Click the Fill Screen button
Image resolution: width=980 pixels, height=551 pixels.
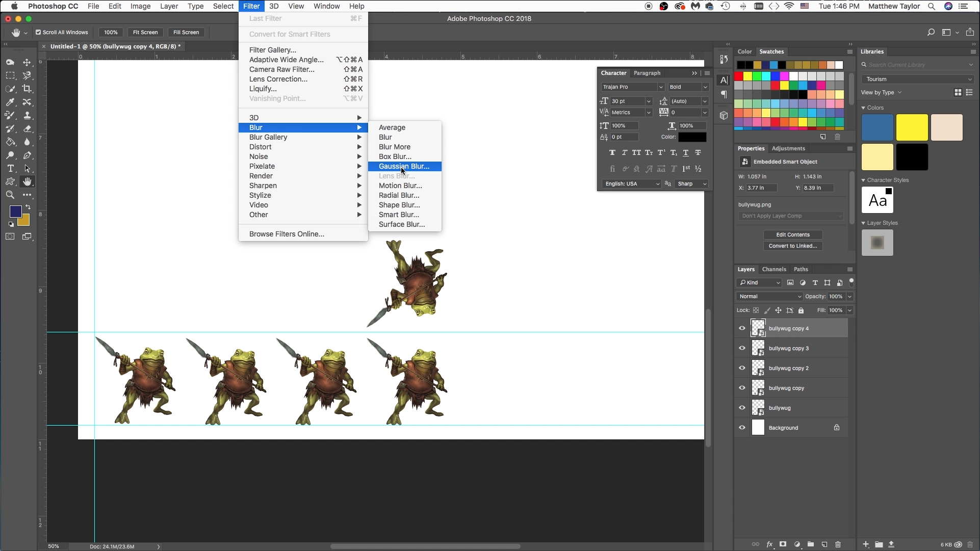(x=186, y=32)
